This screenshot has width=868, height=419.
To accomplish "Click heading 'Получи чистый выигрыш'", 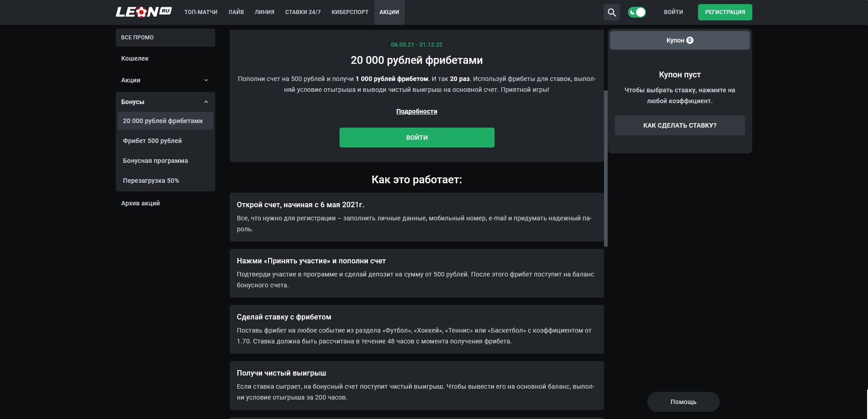I will 282,373.
